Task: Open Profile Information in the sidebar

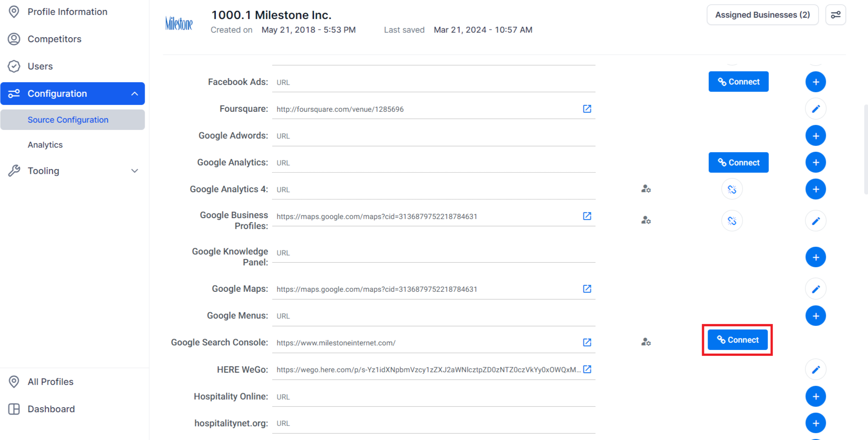Action: pos(67,12)
